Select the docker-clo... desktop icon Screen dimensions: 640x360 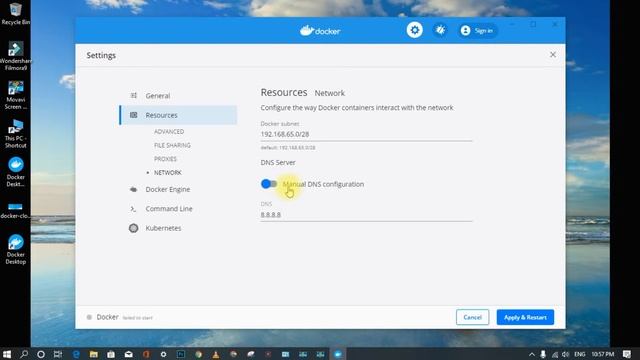(x=16, y=210)
